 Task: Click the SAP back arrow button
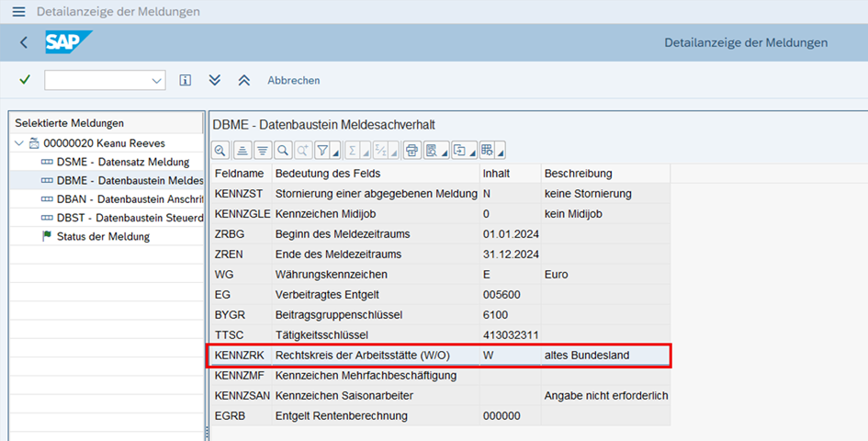24,42
